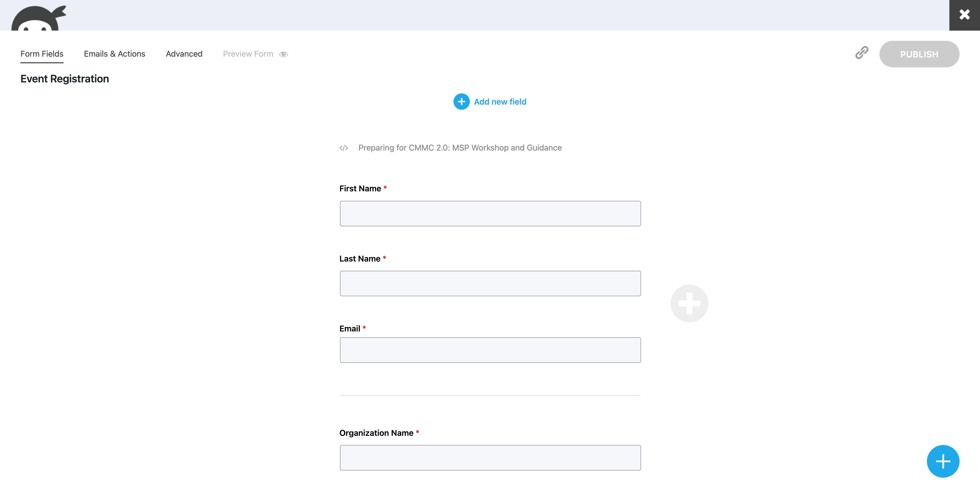Click the First Name input field
980x494 pixels.
(490, 214)
